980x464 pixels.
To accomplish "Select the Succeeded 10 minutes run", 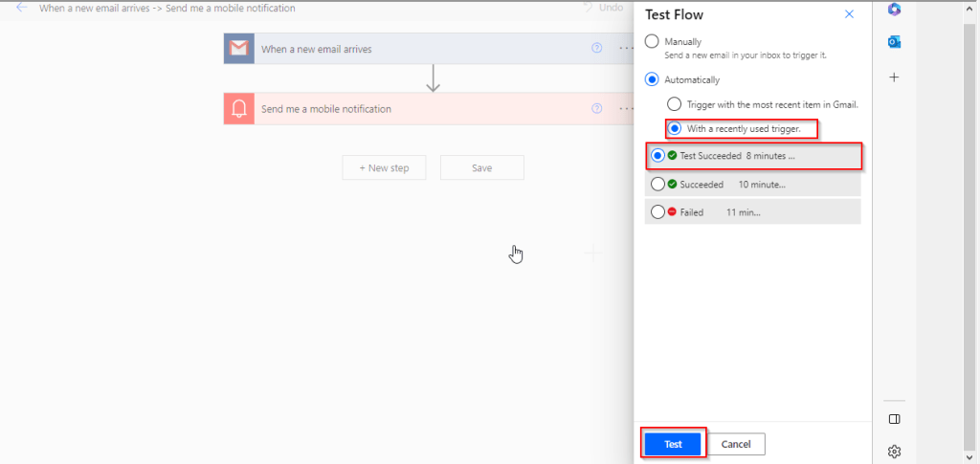I will coord(657,185).
